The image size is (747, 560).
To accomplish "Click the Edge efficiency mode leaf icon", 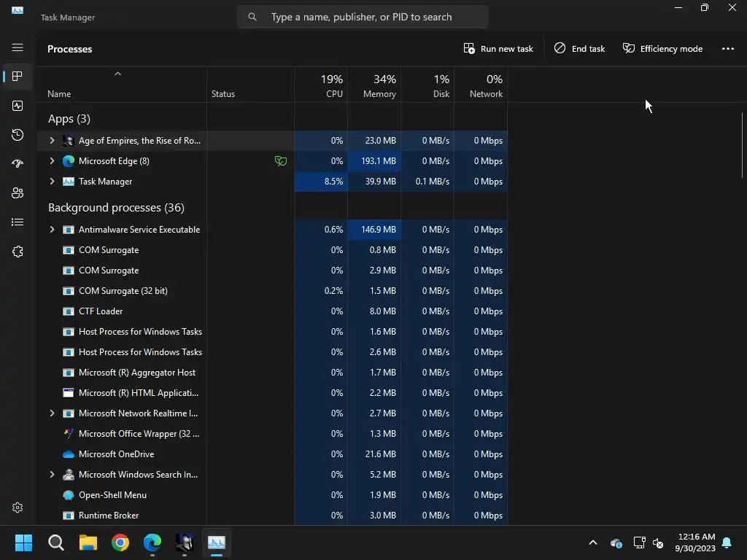I will tap(281, 161).
